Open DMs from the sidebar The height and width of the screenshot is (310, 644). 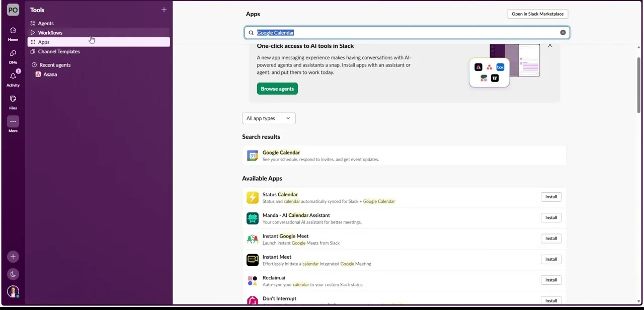point(13,56)
